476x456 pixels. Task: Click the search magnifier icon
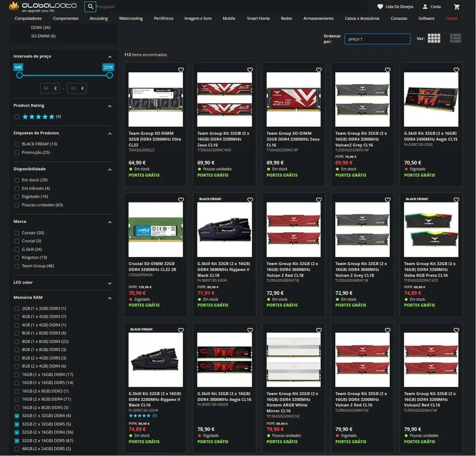90,6
